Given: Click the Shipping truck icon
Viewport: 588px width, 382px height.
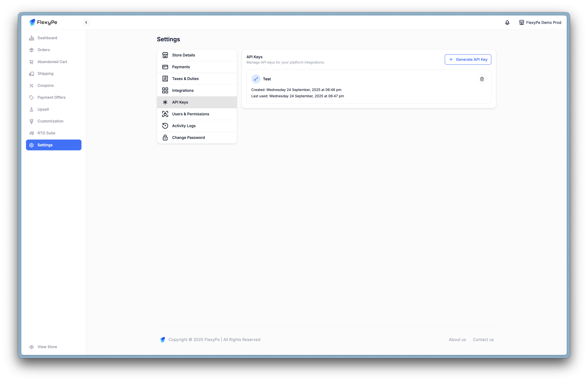Looking at the screenshot, I should tap(31, 74).
